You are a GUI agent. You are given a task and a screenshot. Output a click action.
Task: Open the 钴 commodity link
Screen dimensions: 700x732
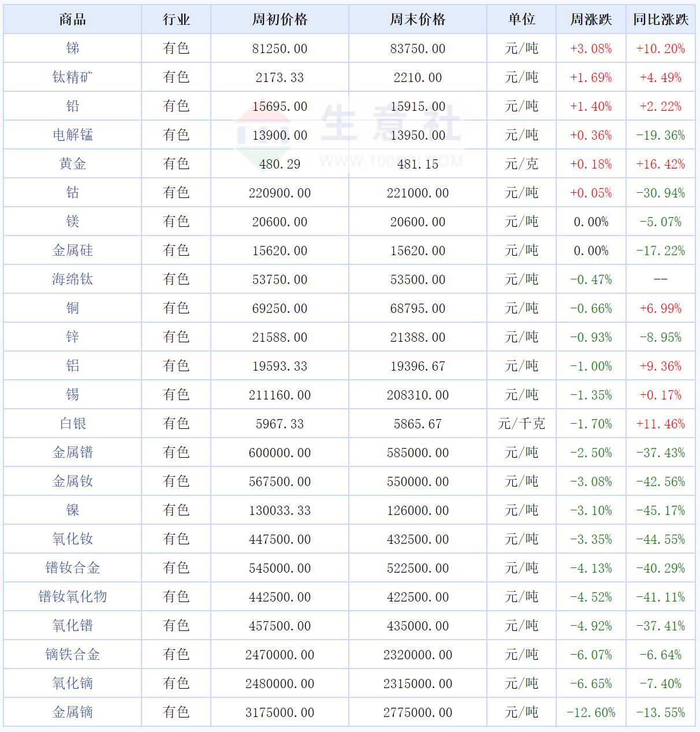72,193
